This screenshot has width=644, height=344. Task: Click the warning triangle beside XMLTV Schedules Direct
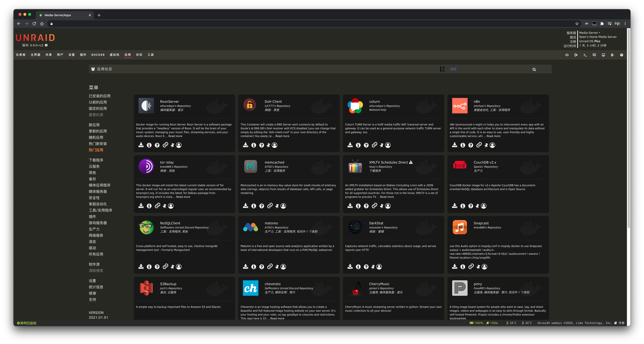click(411, 162)
